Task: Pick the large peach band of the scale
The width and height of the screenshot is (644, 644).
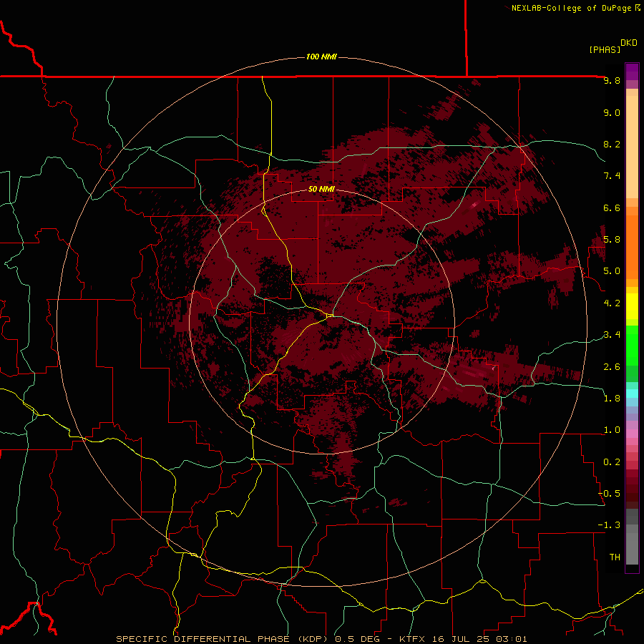Action: pos(632,147)
